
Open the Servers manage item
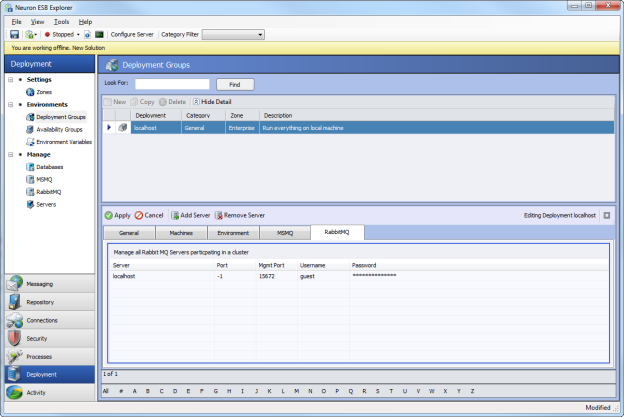(x=45, y=204)
